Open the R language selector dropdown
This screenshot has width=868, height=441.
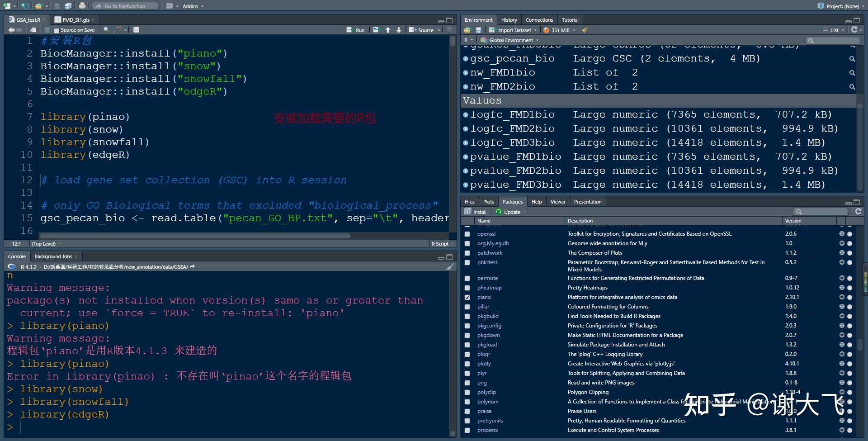coord(468,40)
